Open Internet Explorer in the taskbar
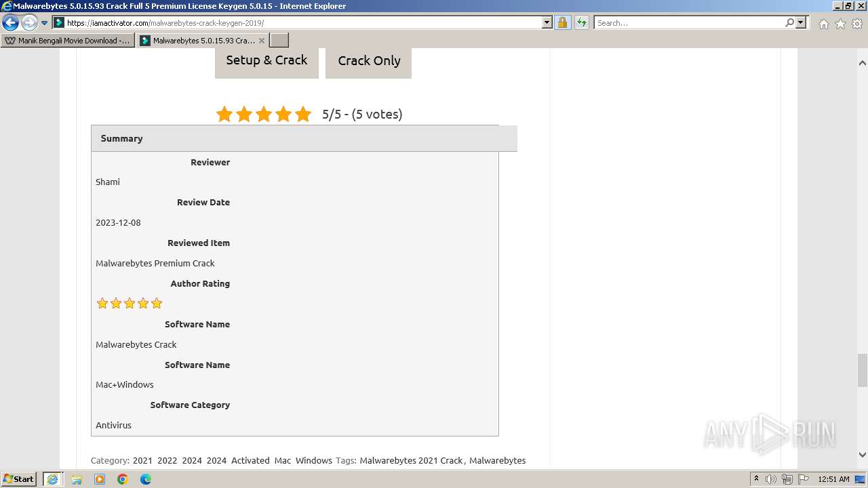The image size is (868, 488). (x=53, y=479)
